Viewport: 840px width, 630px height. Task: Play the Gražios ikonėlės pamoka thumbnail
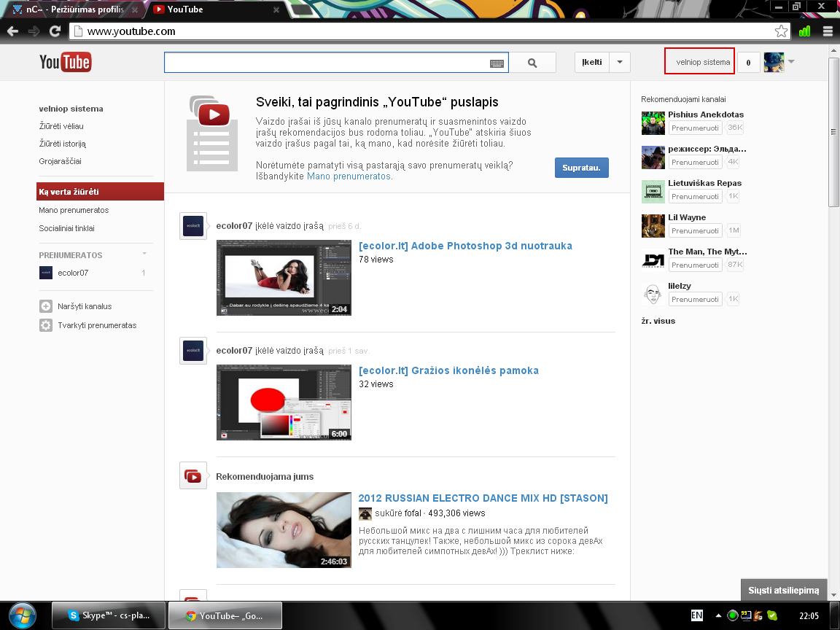tap(284, 402)
